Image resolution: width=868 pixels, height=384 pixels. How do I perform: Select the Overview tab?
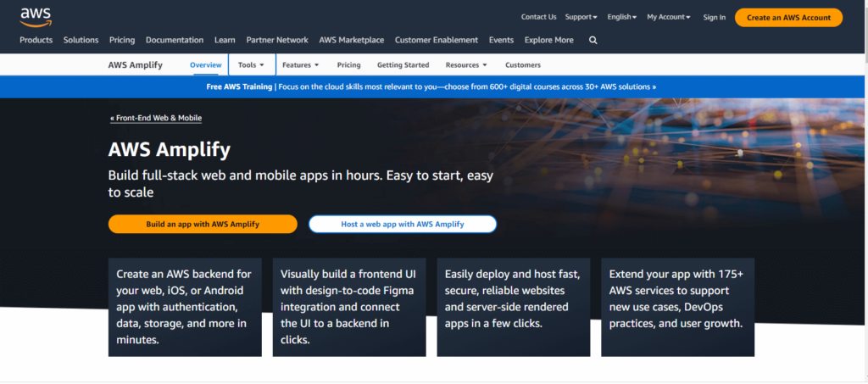(205, 64)
